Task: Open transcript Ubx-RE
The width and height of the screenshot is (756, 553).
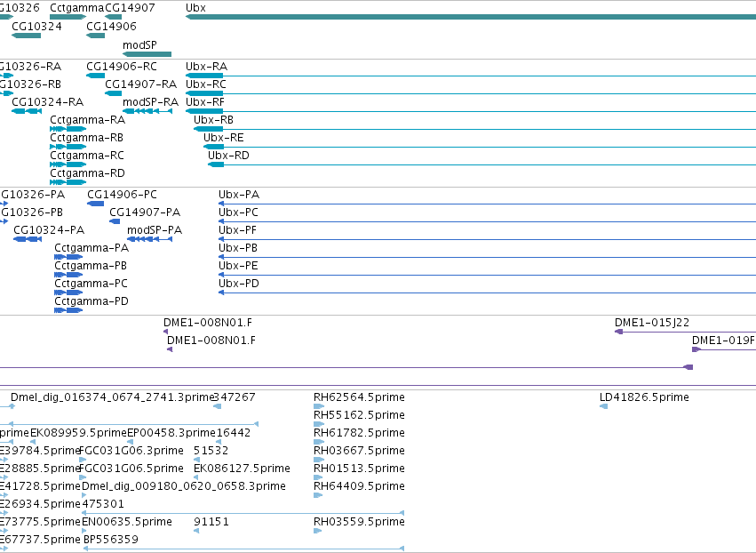Action: 224,138
